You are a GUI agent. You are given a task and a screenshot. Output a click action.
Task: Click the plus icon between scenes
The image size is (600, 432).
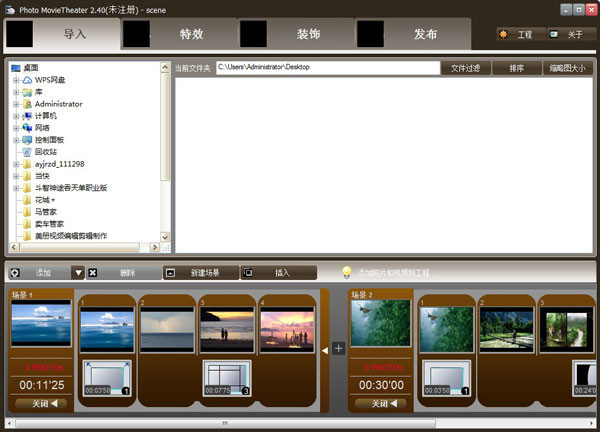[338, 349]
